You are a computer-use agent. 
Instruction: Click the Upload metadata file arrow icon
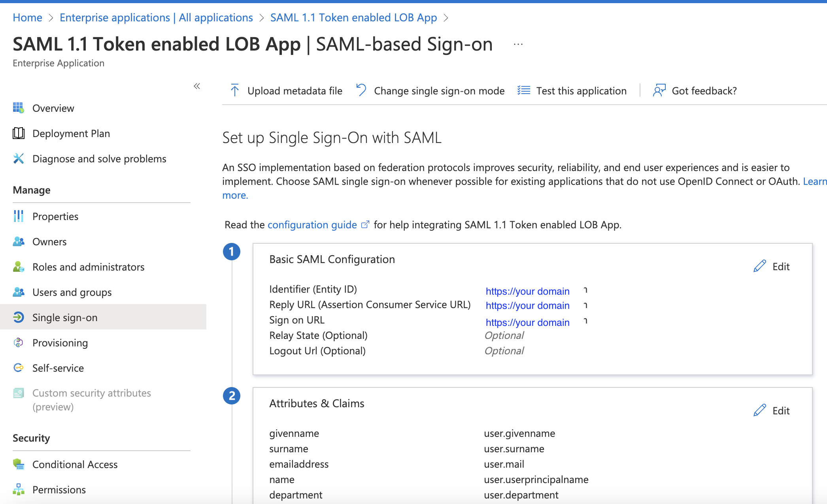coord(235,90)
